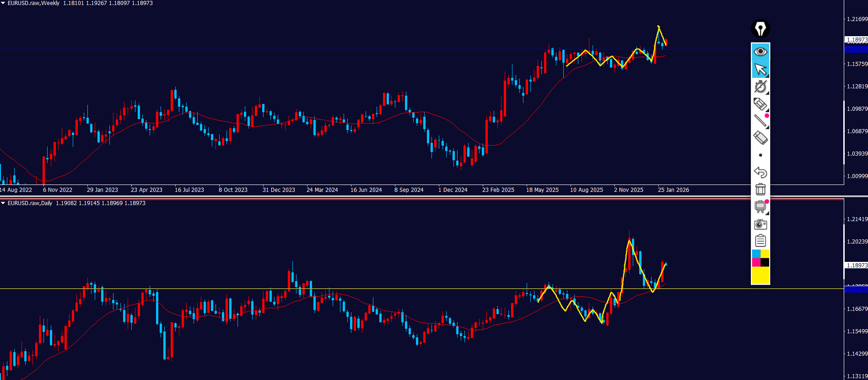Select the highlighter marker tool

tap(760, 104)
